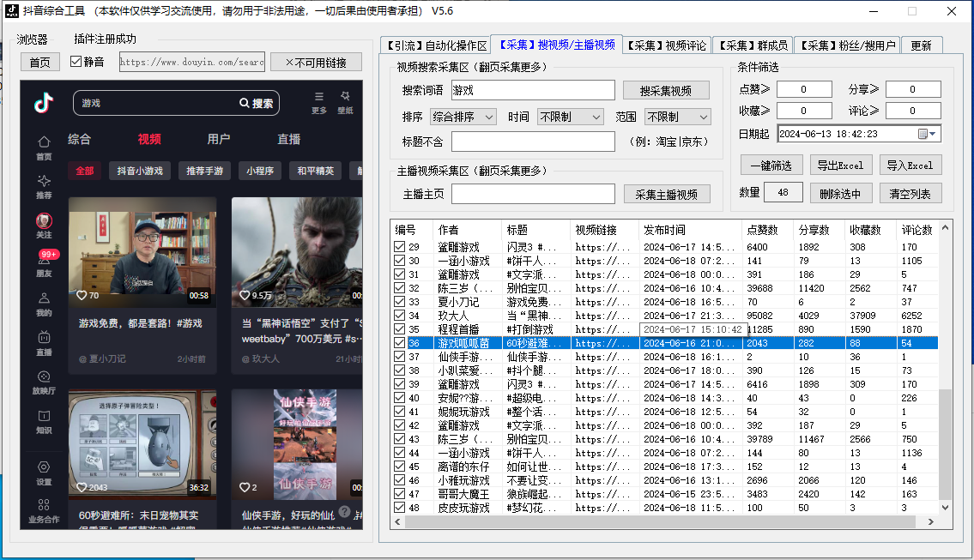This screenshot has width=974, height=560.
Task: Switch to the 【采集】粉丝/搜用户 tab
Action: pyautogui.click(x=847, y=45)
